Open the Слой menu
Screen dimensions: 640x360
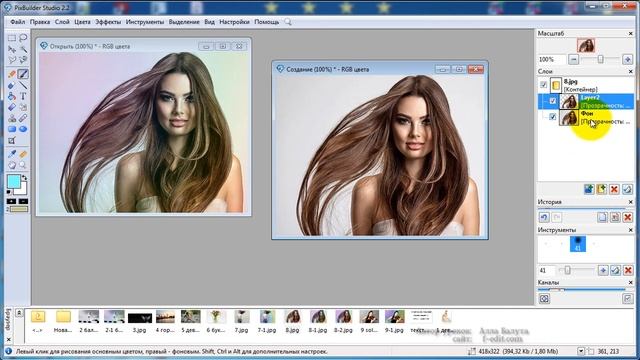click(62, 22)
